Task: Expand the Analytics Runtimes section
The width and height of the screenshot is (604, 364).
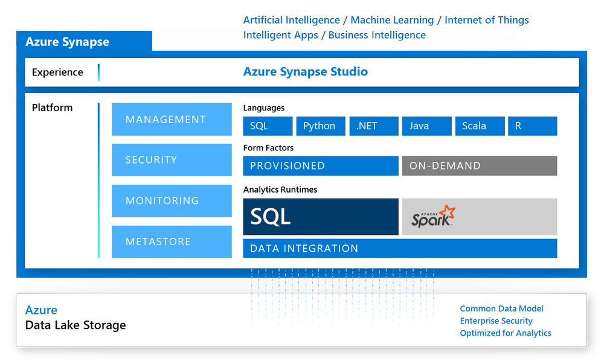Action: pos(279,189)
